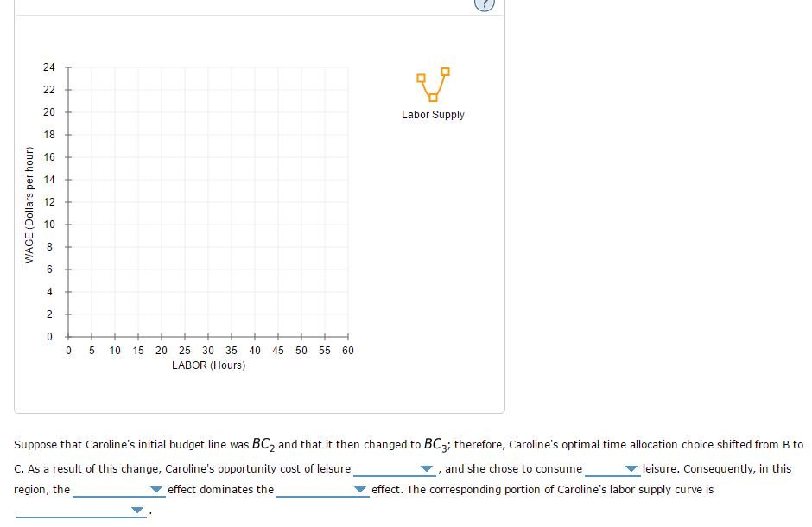Open the dropdown after "effect dominates the"
This screenshot has height=527, width=812.
point(322,490)
